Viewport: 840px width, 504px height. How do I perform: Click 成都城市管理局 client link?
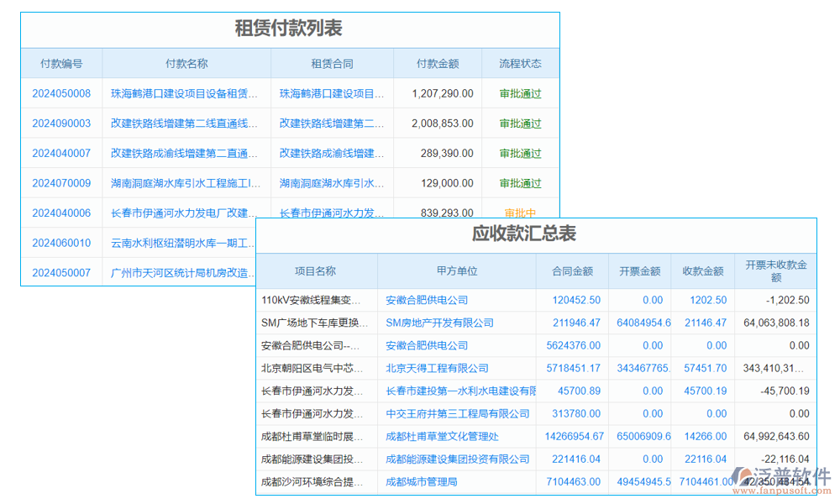[x=421, y=482]
